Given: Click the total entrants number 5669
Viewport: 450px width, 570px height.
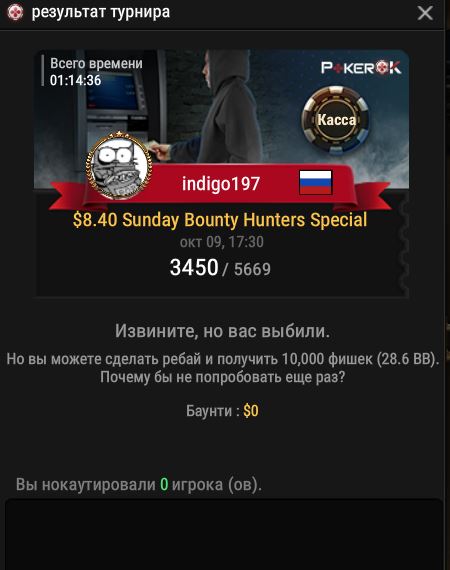Looking at the screenshot, I should coord(252,269).
